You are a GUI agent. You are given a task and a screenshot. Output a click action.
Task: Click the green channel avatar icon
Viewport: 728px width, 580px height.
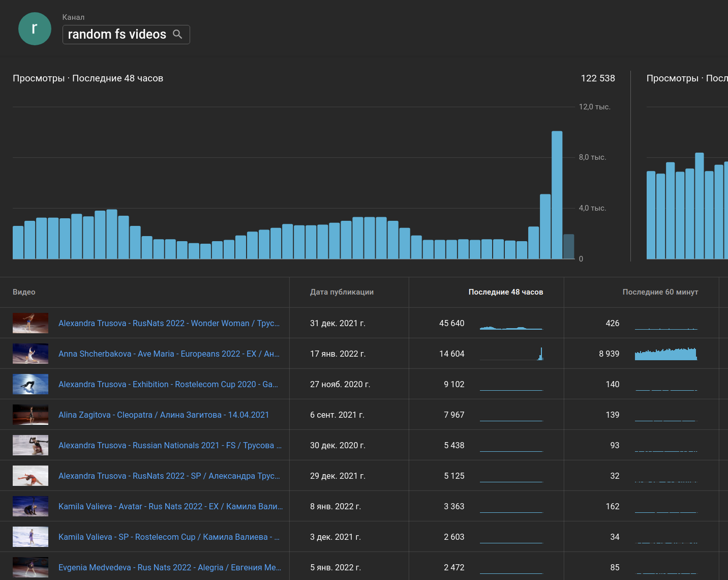[35, 29]
